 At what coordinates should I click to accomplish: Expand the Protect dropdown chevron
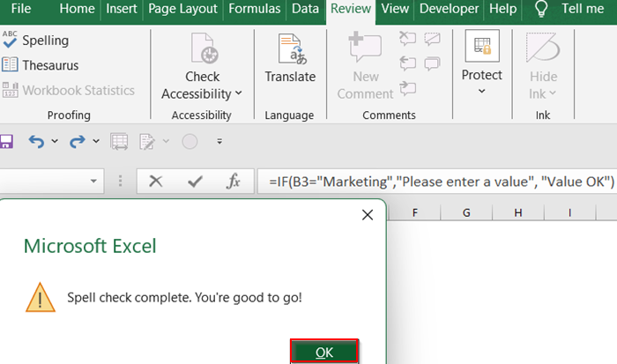[481, 92]
